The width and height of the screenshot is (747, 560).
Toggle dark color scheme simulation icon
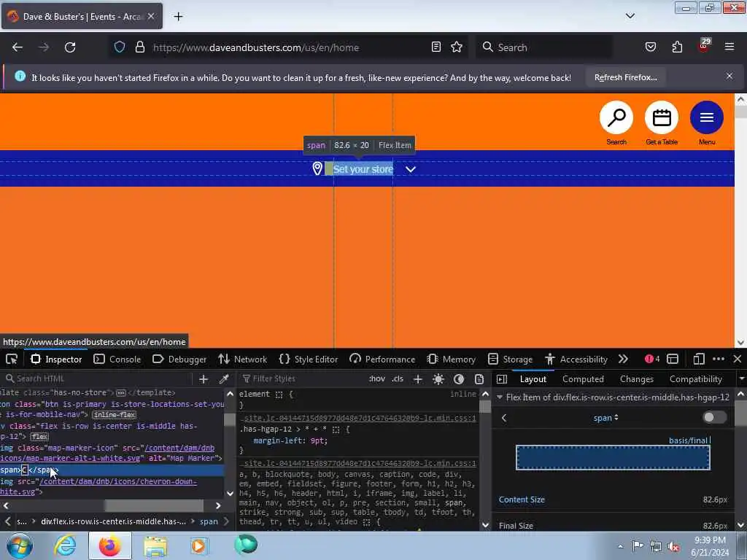459,379
